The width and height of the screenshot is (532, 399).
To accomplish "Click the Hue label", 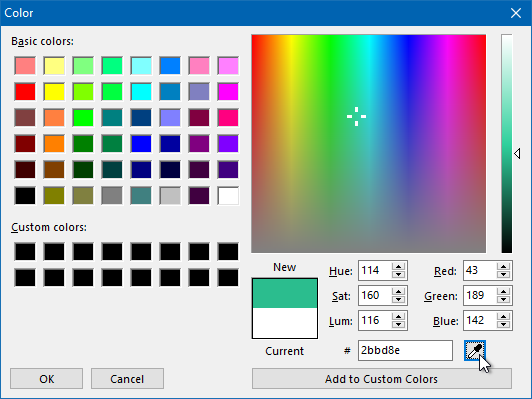I will point(341,271).
